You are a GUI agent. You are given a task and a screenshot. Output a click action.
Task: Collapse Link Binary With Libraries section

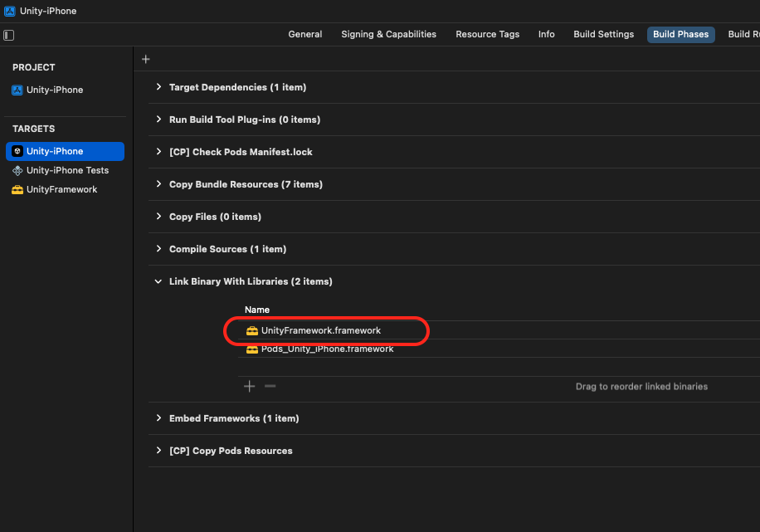point(158,281)
